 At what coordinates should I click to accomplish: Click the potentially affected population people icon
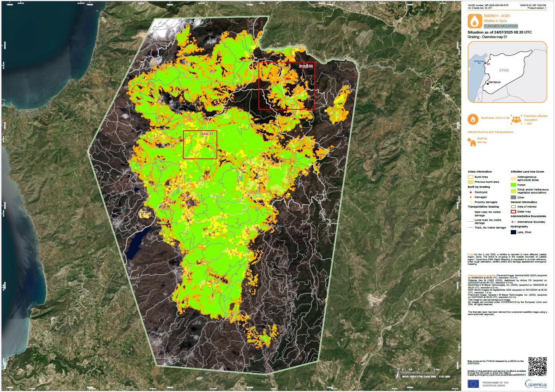point(517,119)
